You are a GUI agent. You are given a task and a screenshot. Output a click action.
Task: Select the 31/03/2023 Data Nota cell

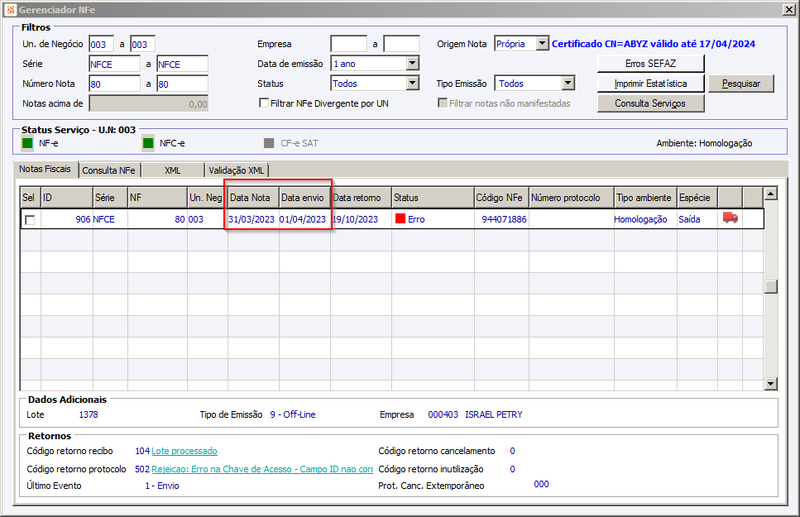tap(252, 219)
